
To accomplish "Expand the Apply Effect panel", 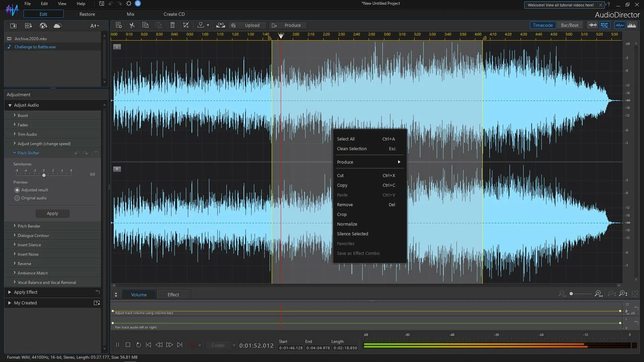I will (x=10, y=292).
